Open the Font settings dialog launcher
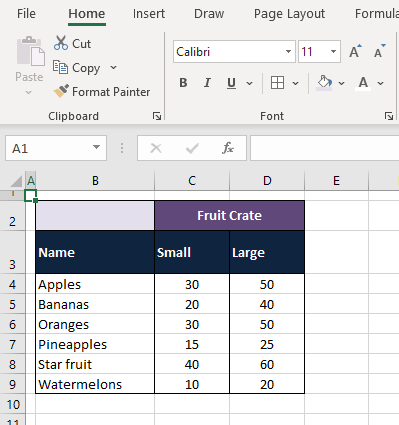399x425 pixels. [x=389, y=116]
